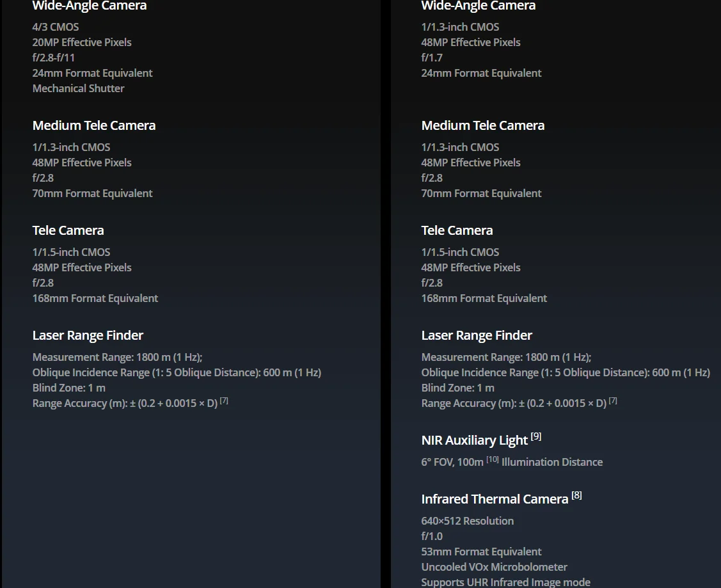
Task: Click the 4/3 CMOS sensor spec
Action: click(x=56, y=27)
